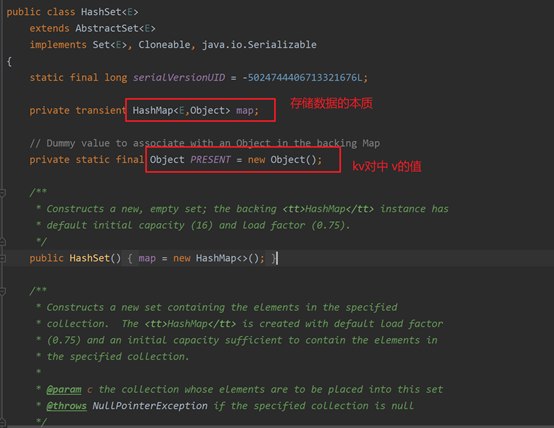
Task: Click the PRESENT constant name
Action: click(x=210, y=159)
